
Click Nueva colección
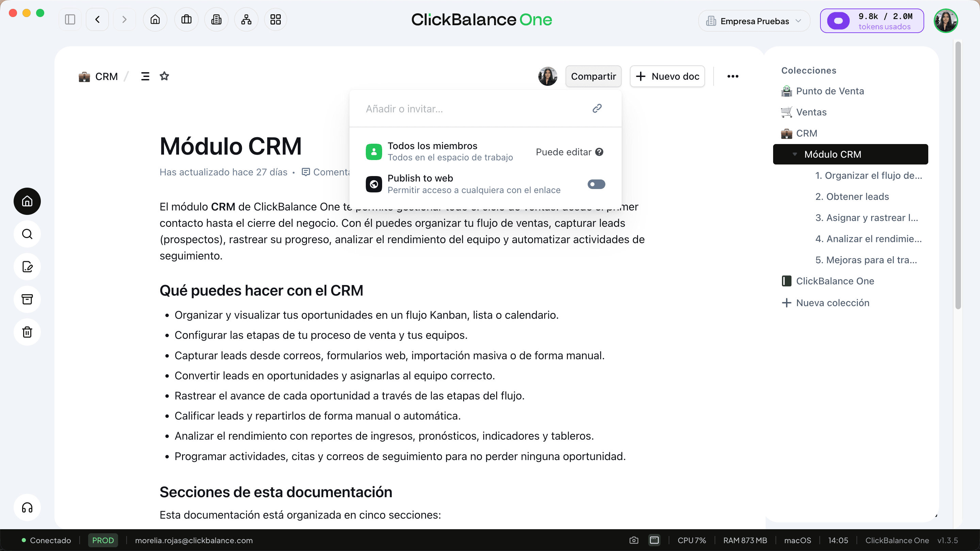[x=825, y=303]
